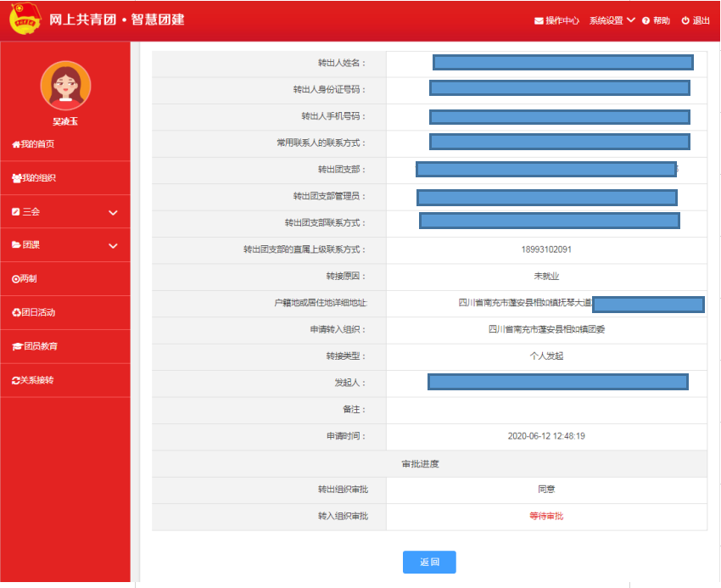
Task: Click the red 等待审批 status text
Action: coord(546,516)
